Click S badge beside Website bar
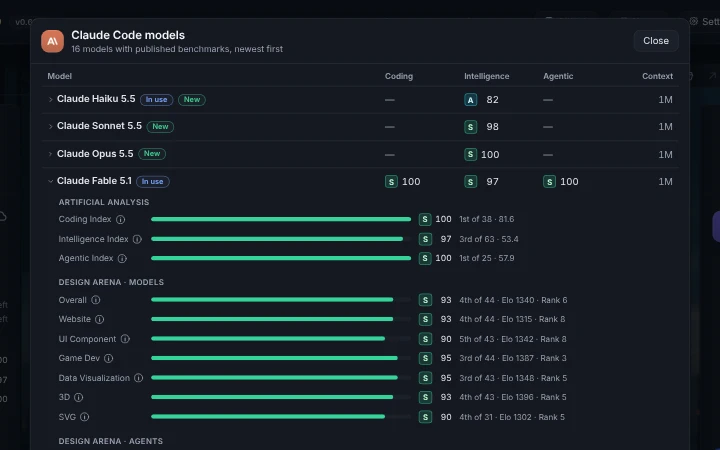This screenshot has height=450, width=720. pos(425,319)
